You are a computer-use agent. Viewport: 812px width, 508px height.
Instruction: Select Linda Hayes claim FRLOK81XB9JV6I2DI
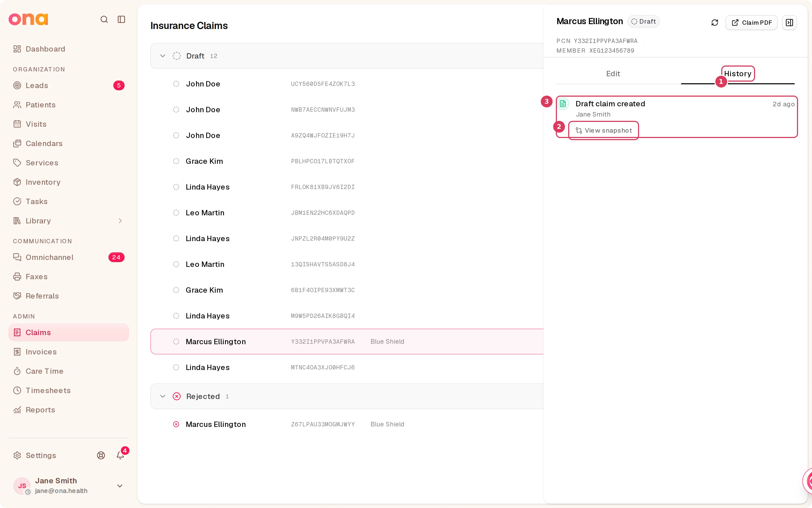(x=347, y=187)
